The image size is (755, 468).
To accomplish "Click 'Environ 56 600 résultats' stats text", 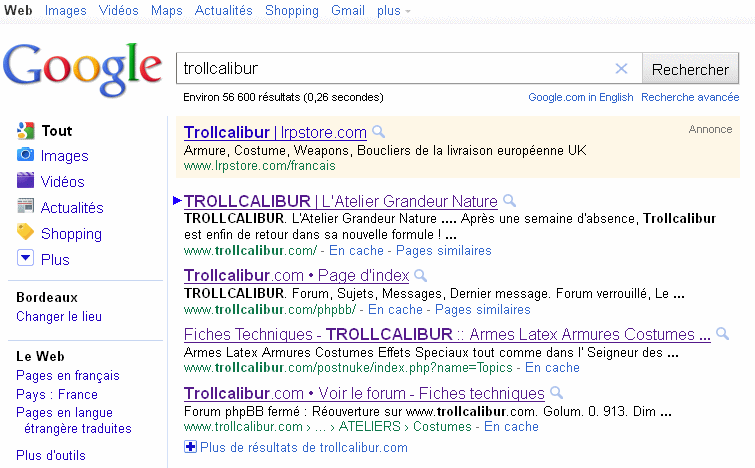I will 283,97.
